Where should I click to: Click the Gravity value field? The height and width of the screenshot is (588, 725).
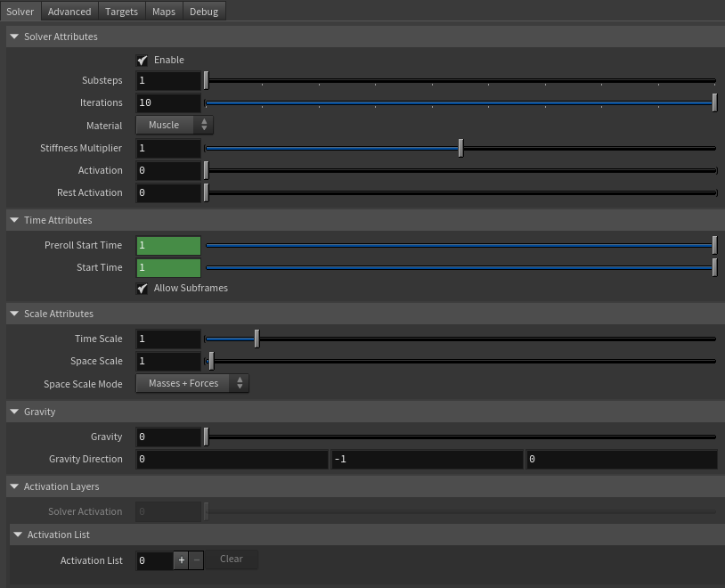click(x=168, y=437)
